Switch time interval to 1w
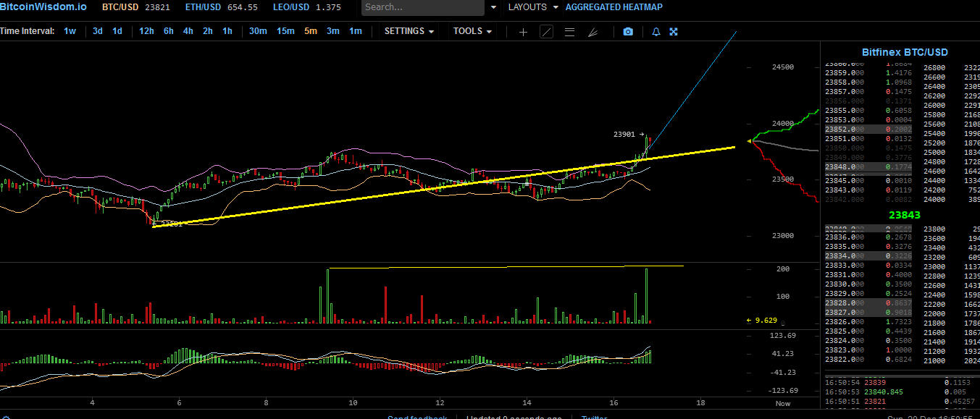 pos(70,31)
